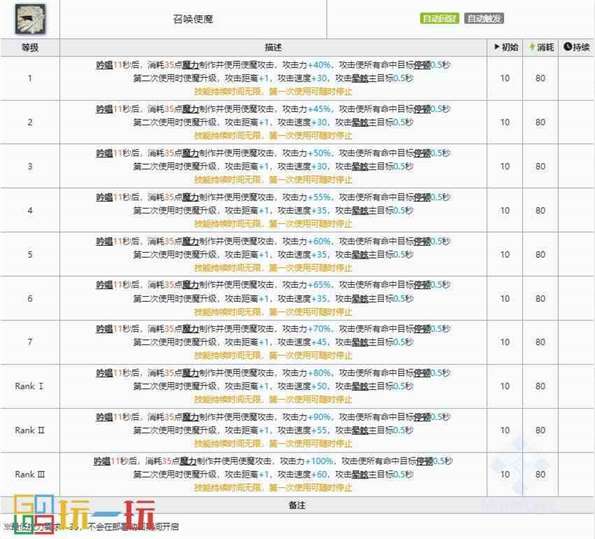595x539 pixels.
Task: Click the lightning icon beside 消耗
Action: 532,47
